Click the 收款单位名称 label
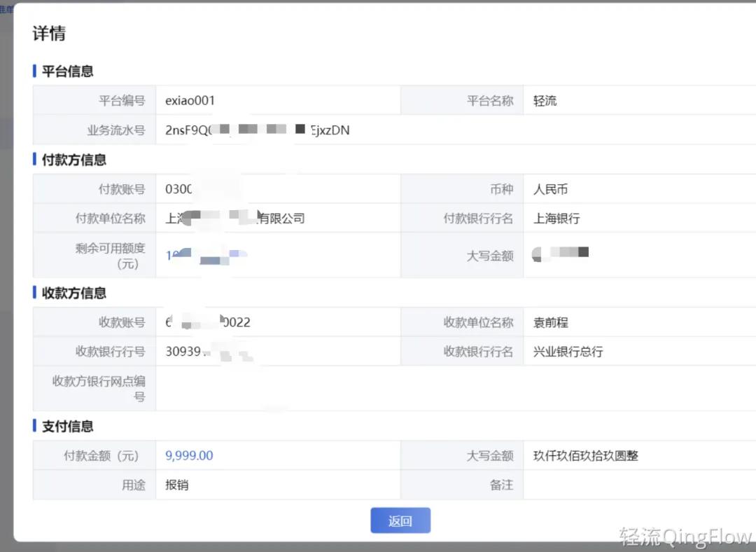The width and height of the screenshot is (756, 552). tap(478, 322)
